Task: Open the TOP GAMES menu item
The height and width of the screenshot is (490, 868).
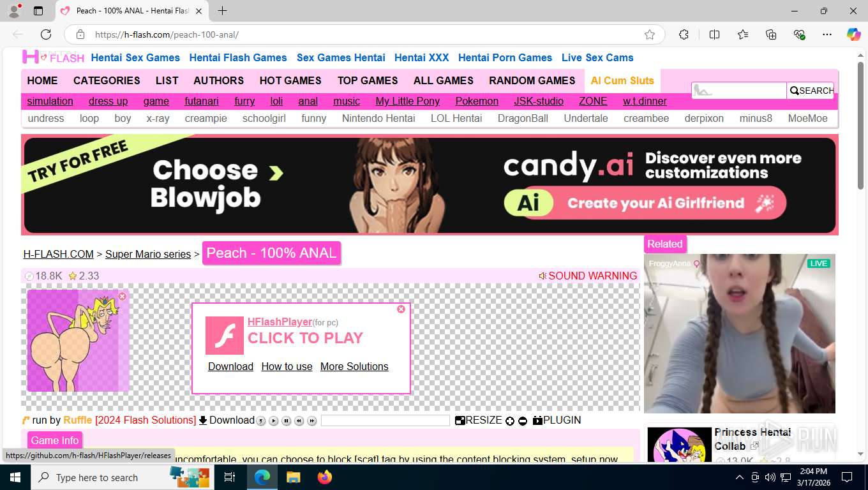Action: click(x=368, y=80)
